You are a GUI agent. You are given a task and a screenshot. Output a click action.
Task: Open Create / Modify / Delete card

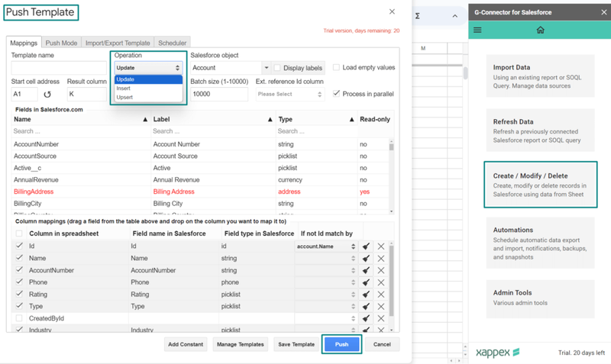[541, 185]
